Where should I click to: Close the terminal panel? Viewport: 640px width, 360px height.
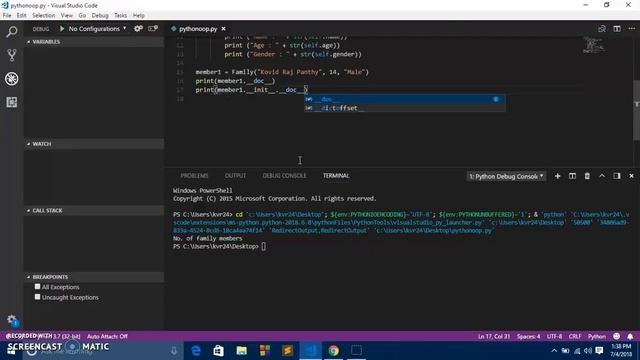click(x=631, y=176)
